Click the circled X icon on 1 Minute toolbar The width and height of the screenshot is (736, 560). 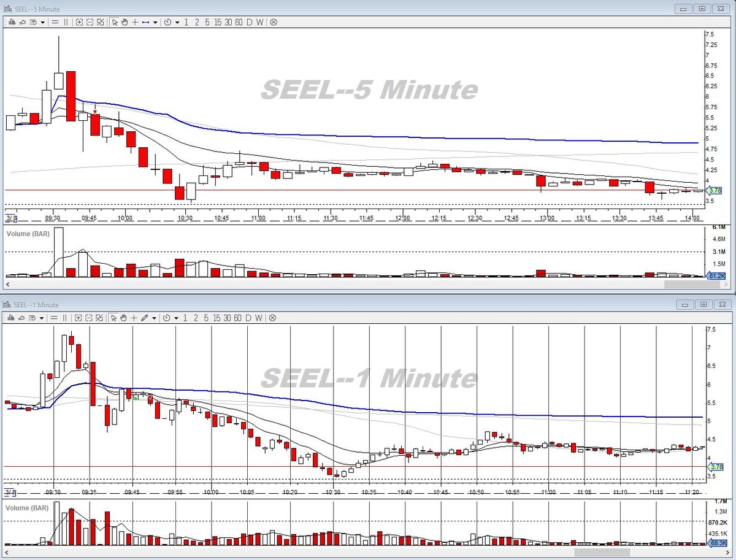tap(272, 318)
